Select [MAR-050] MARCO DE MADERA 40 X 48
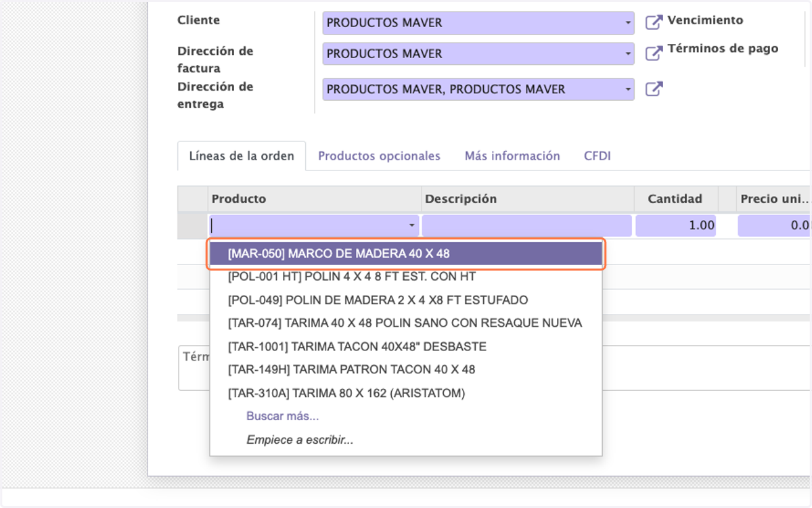 (x=406, y=254)
